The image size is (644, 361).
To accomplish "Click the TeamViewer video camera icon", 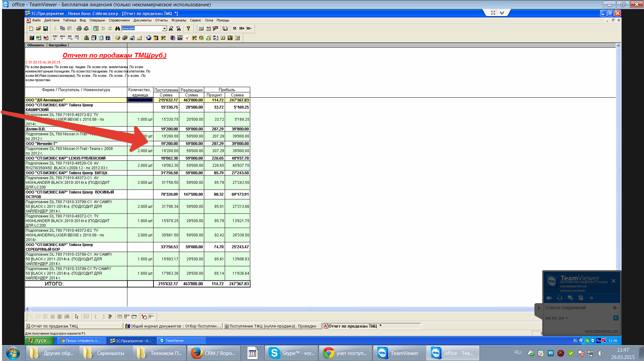I will (x=549, y=298).
